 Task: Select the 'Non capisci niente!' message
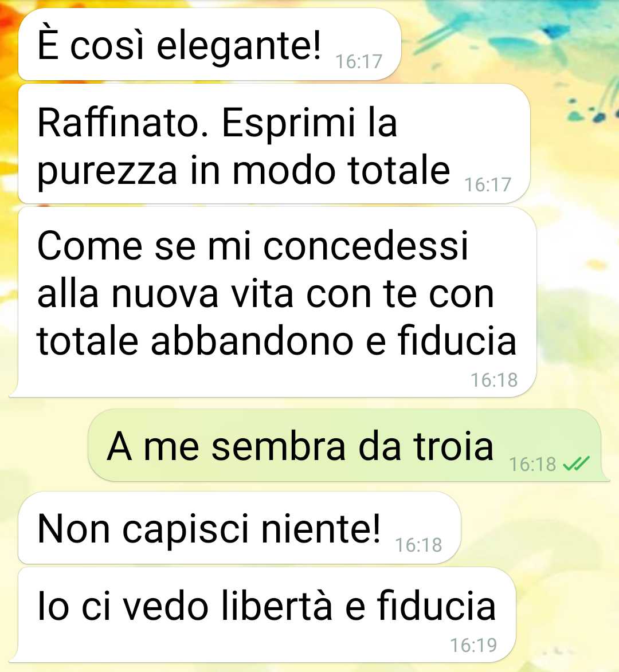(239, 528)
